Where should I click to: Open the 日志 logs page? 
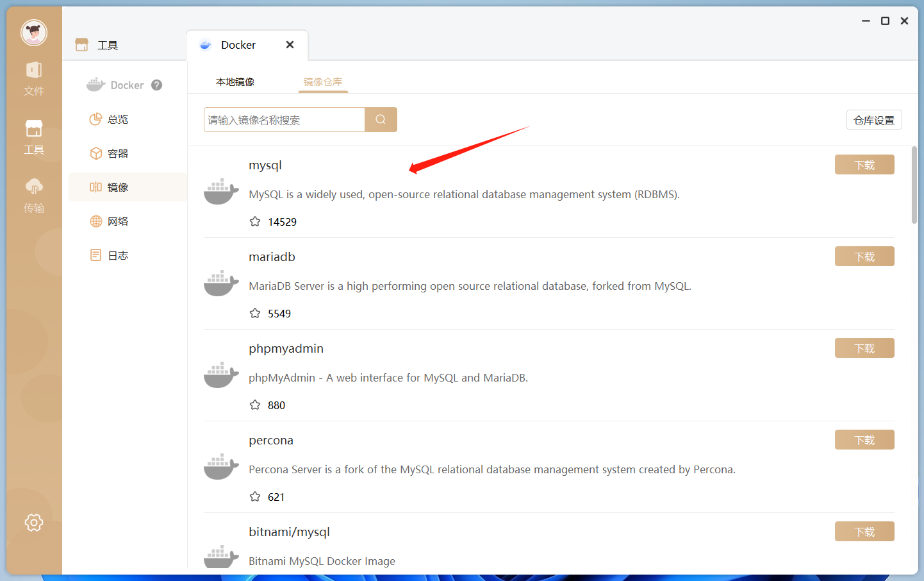point(128,255)
